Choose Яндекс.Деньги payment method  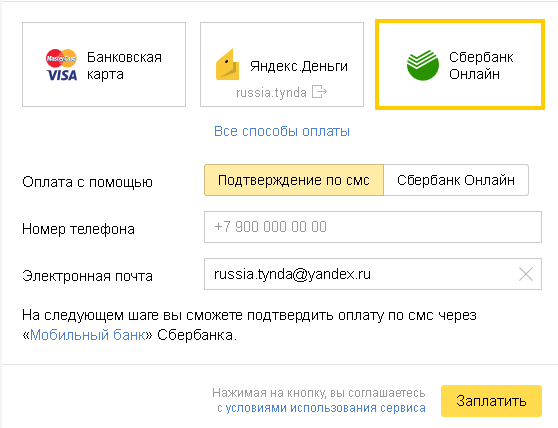282,64
